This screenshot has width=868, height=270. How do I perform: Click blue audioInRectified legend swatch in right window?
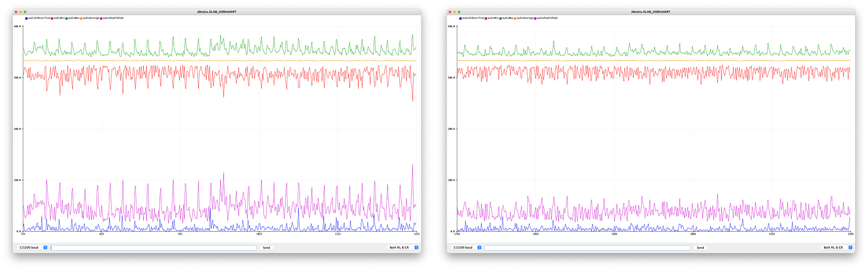tap(460, 18)
